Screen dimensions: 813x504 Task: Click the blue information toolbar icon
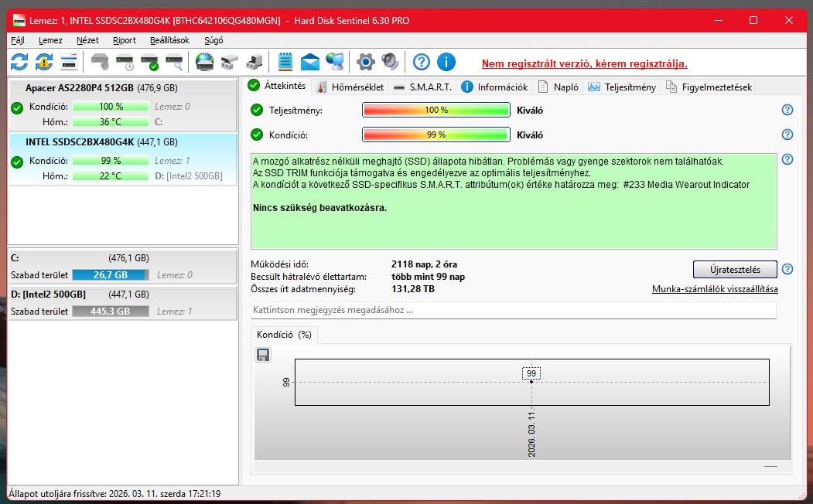(446, 62)
